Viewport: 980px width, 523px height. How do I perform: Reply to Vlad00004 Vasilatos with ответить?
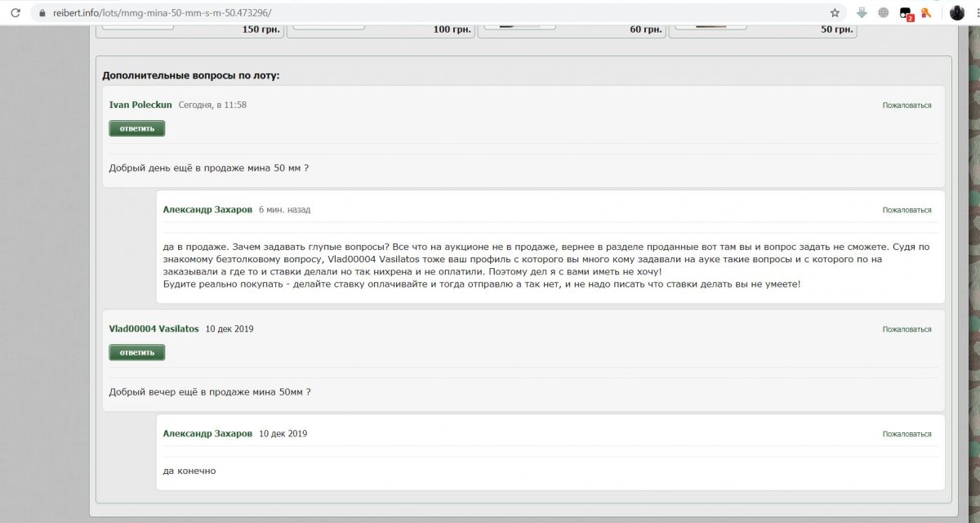point(137,352)
